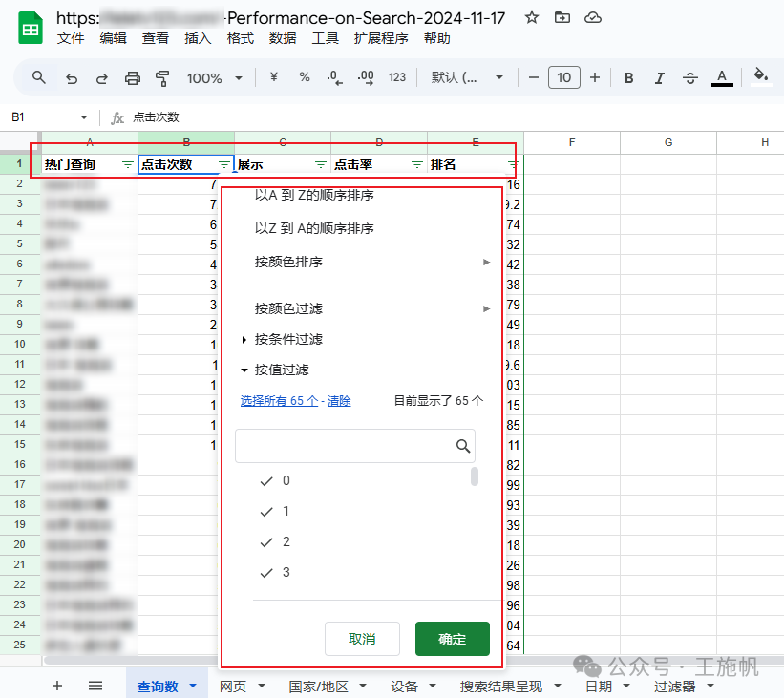Image resolution: width=784 pixels, height=698 pixels.
Task: Open the text color picker
Action: tap(722, 78)
